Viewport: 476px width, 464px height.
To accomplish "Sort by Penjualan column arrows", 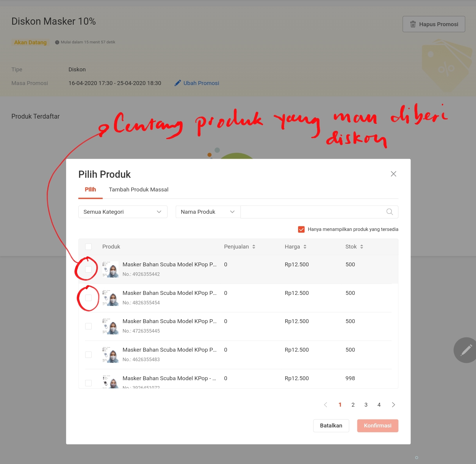I will coord(254,246).
